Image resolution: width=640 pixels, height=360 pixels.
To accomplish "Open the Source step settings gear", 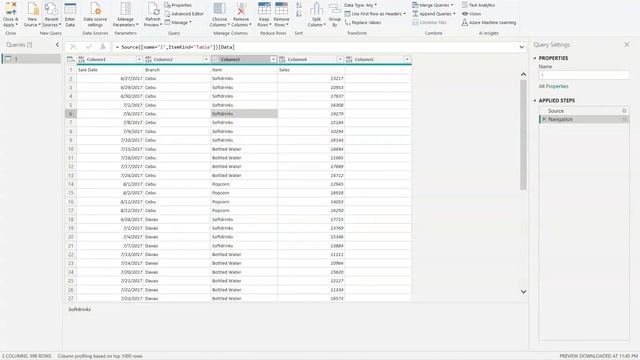I will coord(624,111).
